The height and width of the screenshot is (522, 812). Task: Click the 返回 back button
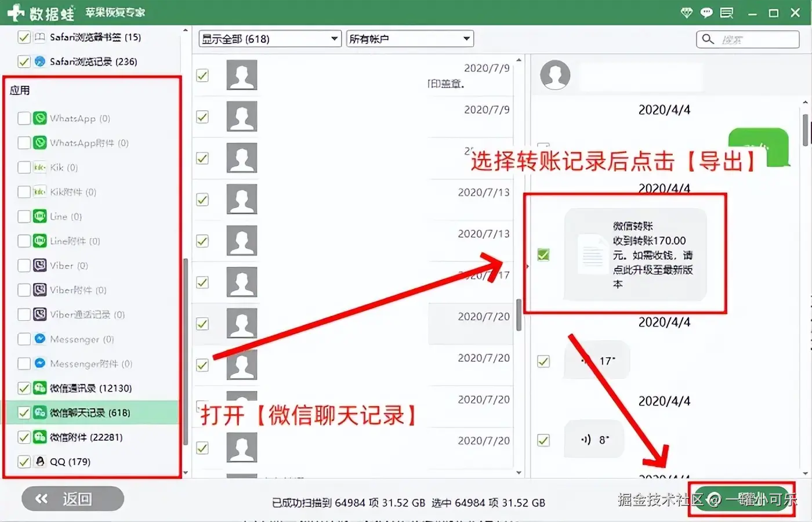[x=73, y=499]
